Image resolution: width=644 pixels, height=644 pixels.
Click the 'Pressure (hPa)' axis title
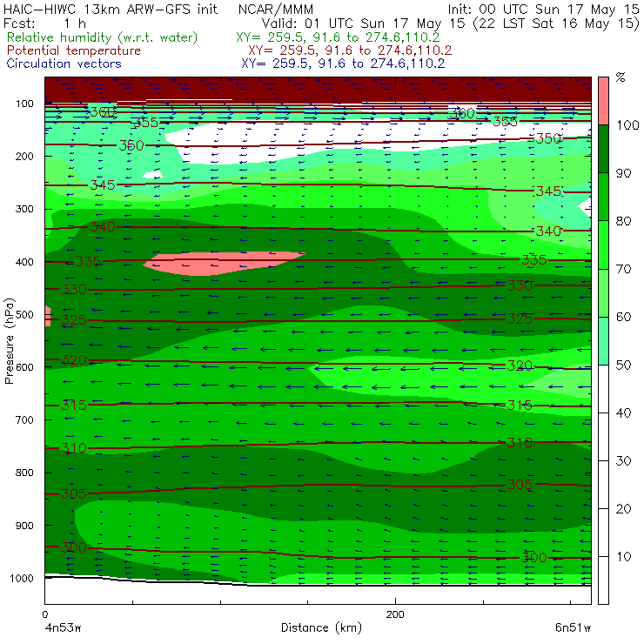pyautogui.click(x=9, y=341)
